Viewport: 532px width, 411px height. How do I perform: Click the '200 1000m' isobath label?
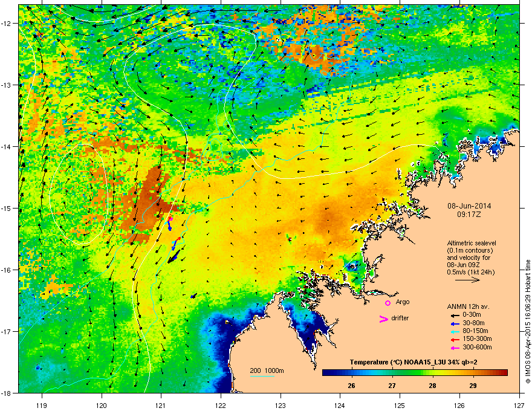click(x=267, y=371)
